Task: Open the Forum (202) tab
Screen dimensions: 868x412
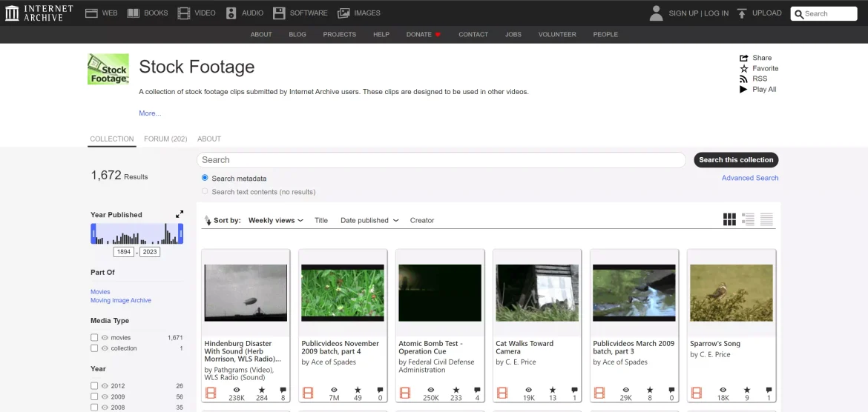Action: click(x=165, y=139)
